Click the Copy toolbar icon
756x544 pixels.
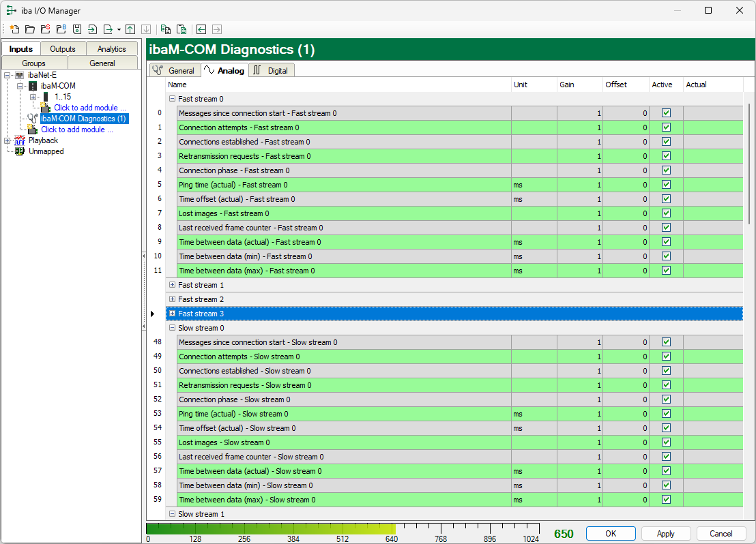coord(166,29)
